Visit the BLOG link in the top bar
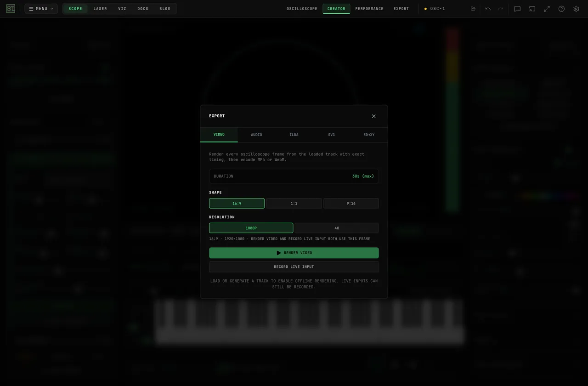Viewport: 588px width, 386px height. pos(165,9)
